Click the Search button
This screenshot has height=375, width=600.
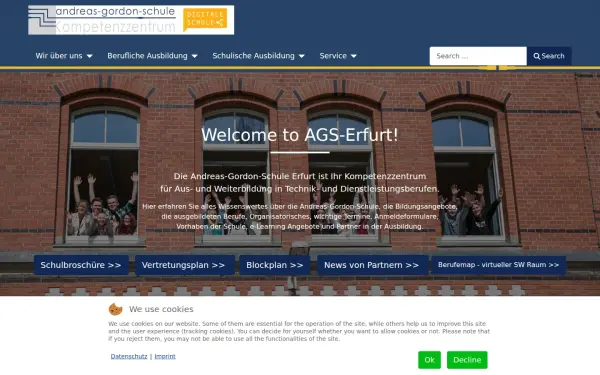click(549, 56)
